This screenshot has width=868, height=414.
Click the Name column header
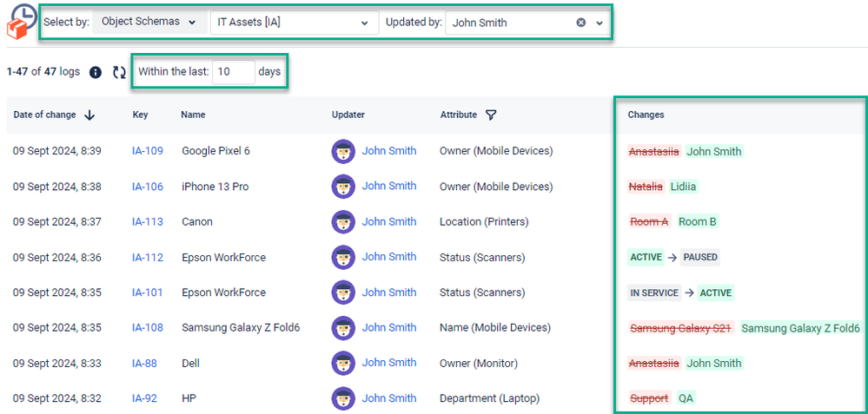click(193, 115)
